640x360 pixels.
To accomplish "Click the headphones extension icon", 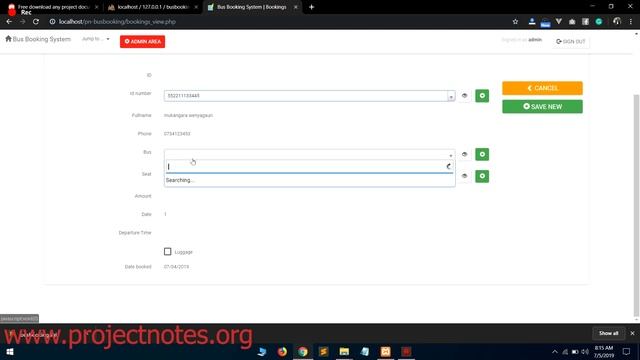I will pos(617,21).
